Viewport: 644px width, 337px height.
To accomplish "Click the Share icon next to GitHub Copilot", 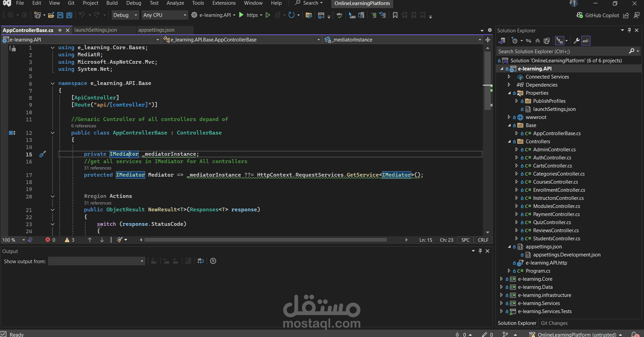I will click(x=626, y=15).
